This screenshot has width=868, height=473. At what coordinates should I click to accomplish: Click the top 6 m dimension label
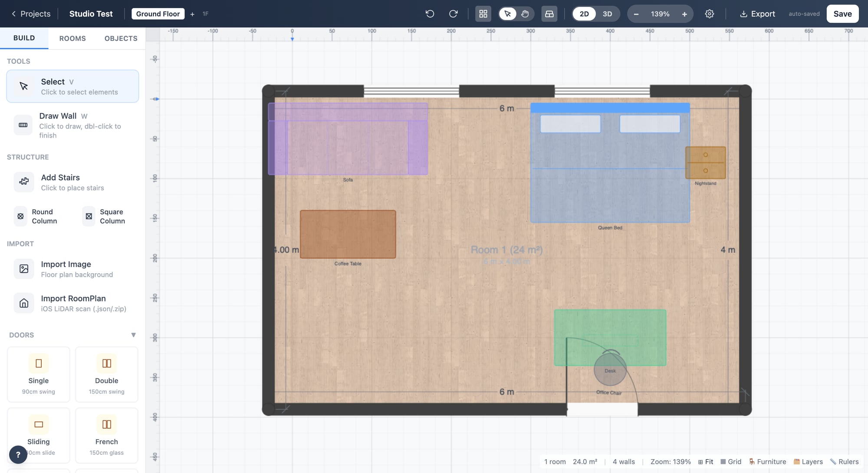tap(506, 108)
